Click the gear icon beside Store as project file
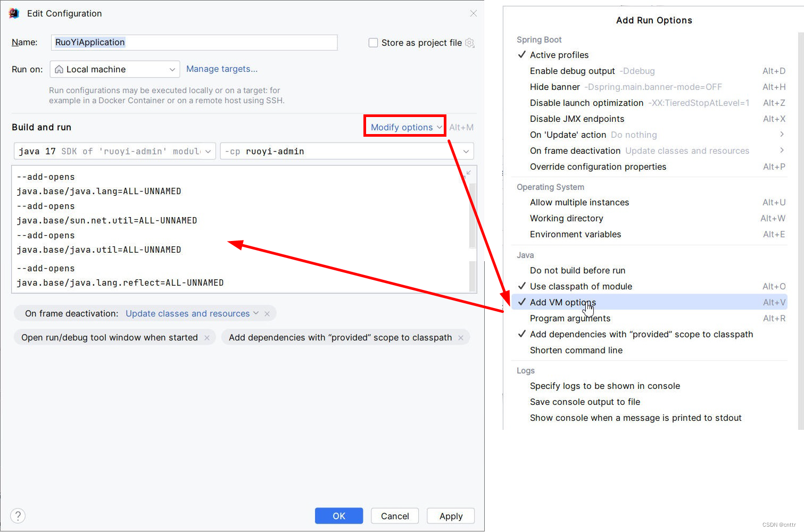Screen dimensions: 804x532 tap(469, 43)
